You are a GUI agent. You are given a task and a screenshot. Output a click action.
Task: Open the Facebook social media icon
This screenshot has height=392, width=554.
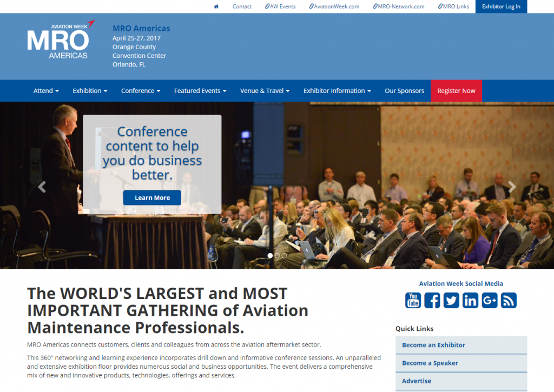[x=432, y=301]
